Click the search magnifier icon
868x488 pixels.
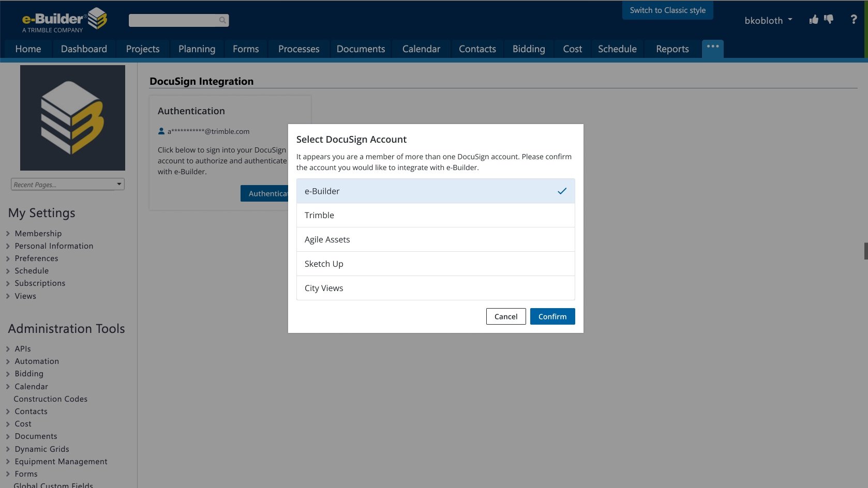(x=222, y=20)
